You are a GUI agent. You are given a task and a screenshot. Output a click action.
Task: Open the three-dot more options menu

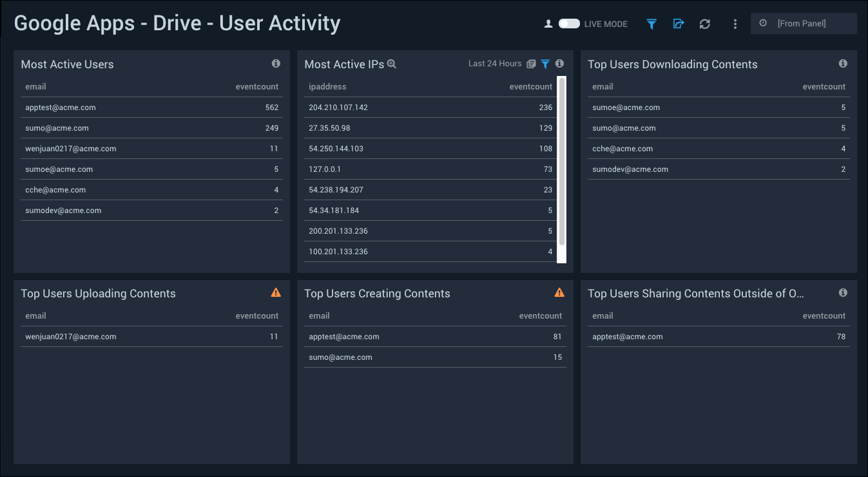click(x=735, y=24)
